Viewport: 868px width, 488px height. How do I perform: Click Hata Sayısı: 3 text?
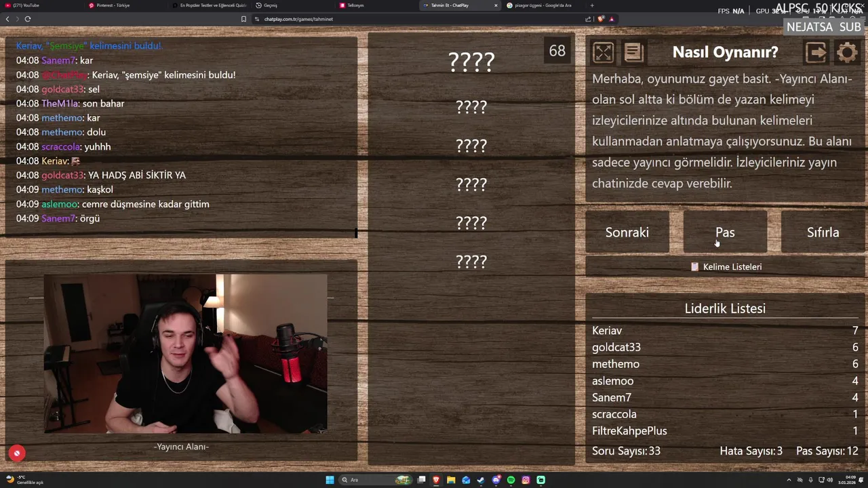point(751,451)
